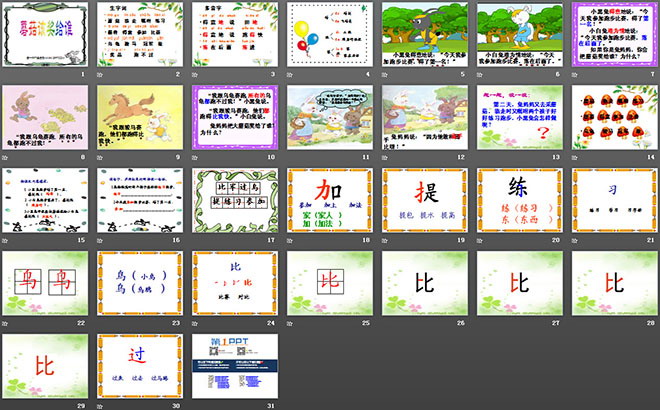
Task: Click the slide number label 26
Action: (x=461, y=323)
